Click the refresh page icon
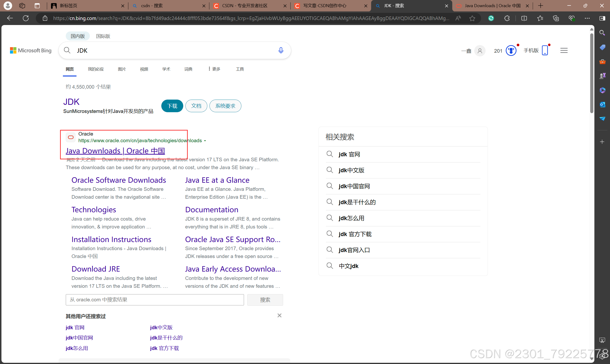 26,18
